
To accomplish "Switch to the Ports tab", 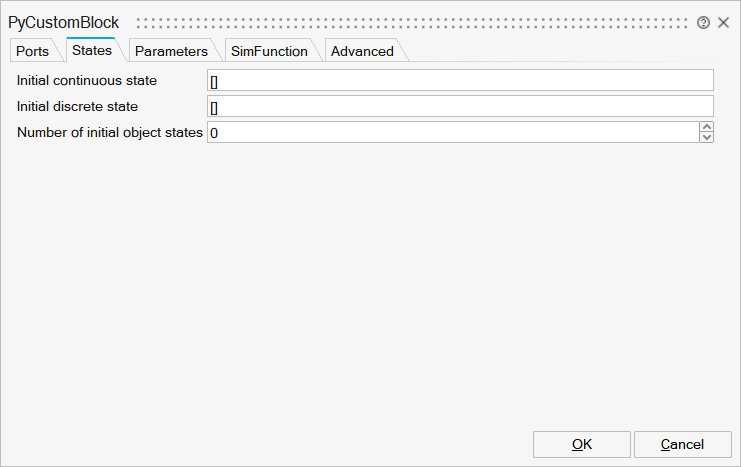I will coord(32,51).
